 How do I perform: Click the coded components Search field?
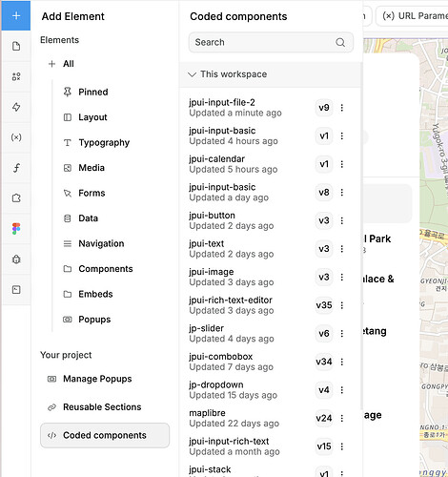pyautogui.click(x=271, y=42)
